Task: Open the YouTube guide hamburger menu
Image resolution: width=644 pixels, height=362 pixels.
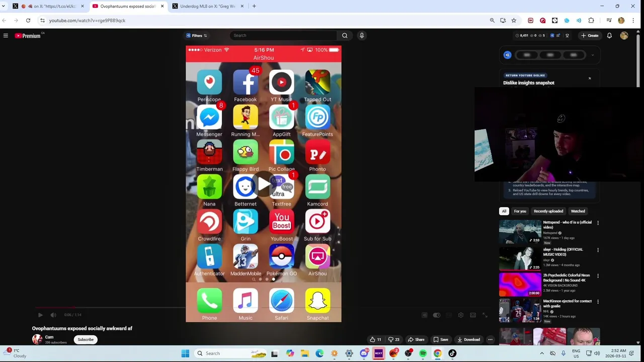Action: pos(6,36)
